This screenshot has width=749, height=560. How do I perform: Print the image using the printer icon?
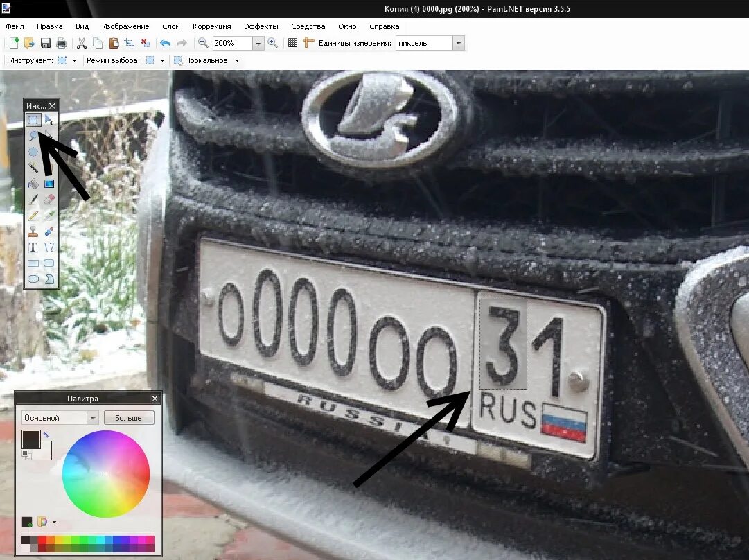[x=61, y=43]
